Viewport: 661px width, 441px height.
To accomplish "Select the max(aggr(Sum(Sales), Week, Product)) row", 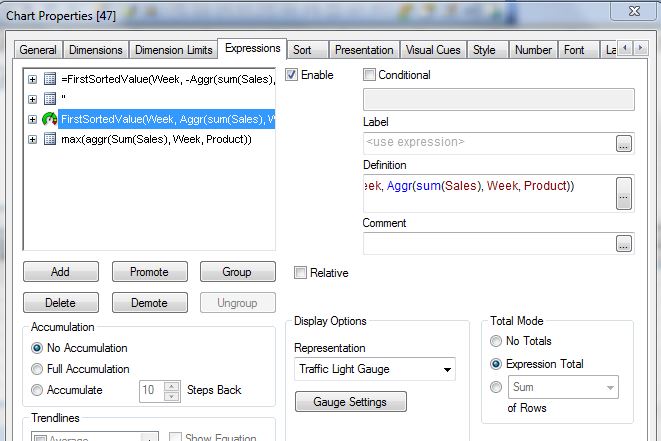I will coord(156,139).
